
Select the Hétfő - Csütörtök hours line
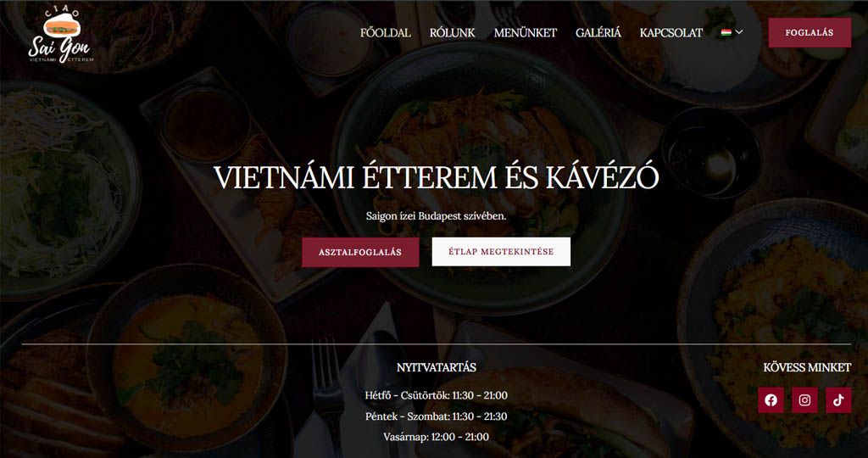click(x=437, y=395)
